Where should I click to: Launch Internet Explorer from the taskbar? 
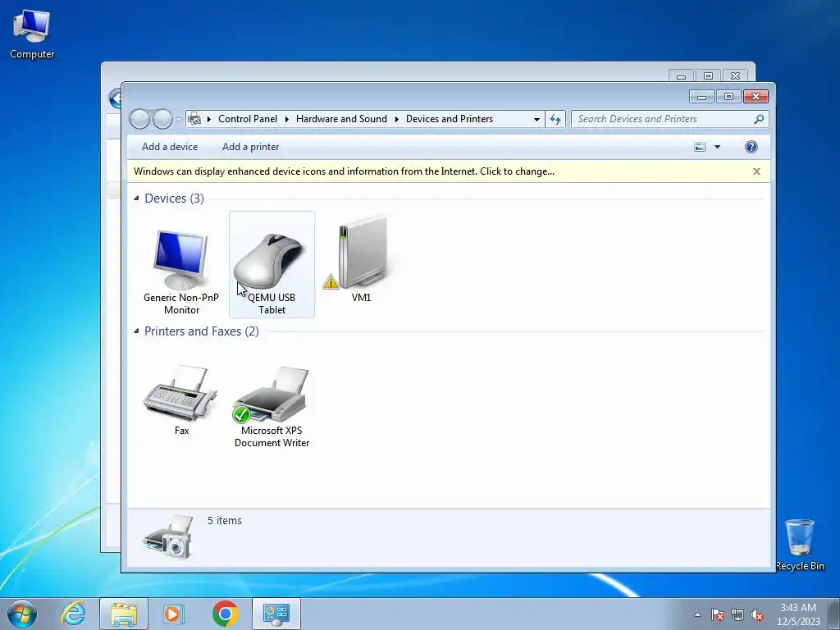[x=73, y=614]
